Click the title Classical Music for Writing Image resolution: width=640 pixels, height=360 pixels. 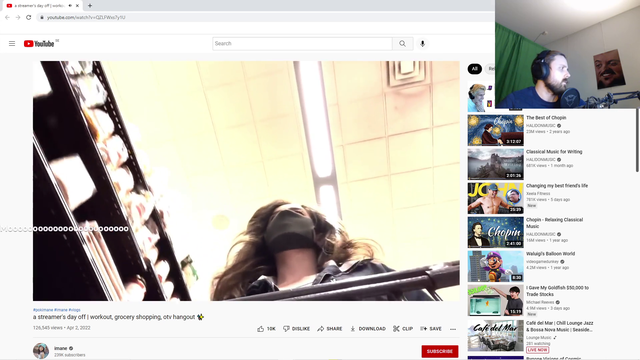554,151
